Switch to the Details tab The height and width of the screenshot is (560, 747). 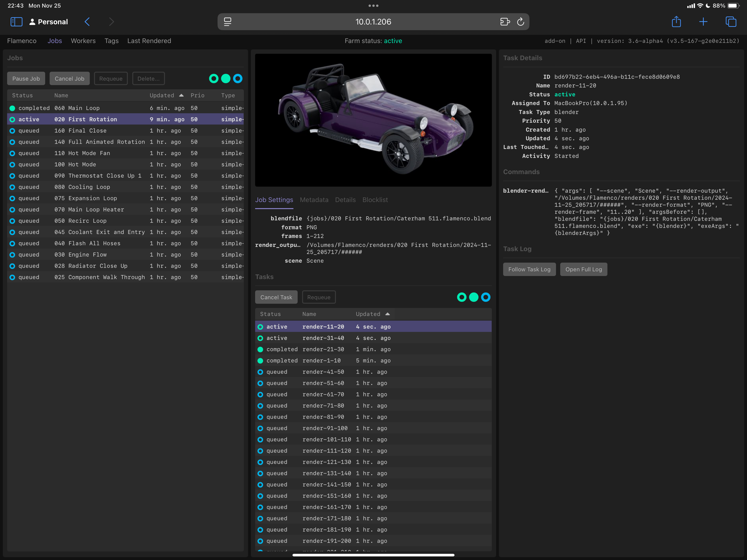pos(345,200)
